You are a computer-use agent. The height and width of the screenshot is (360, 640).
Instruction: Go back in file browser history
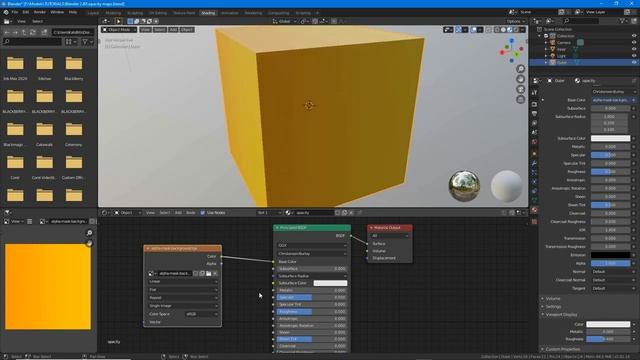(x=7, y=32)
